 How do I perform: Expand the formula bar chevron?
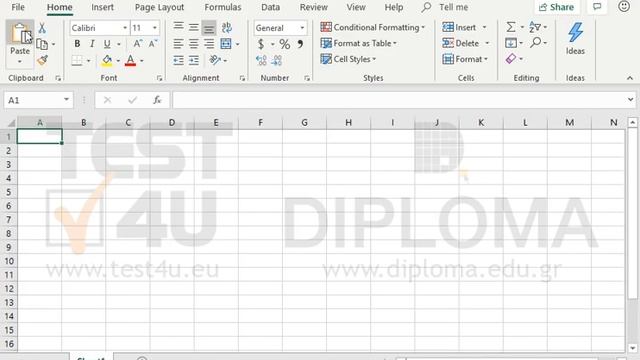631,100
